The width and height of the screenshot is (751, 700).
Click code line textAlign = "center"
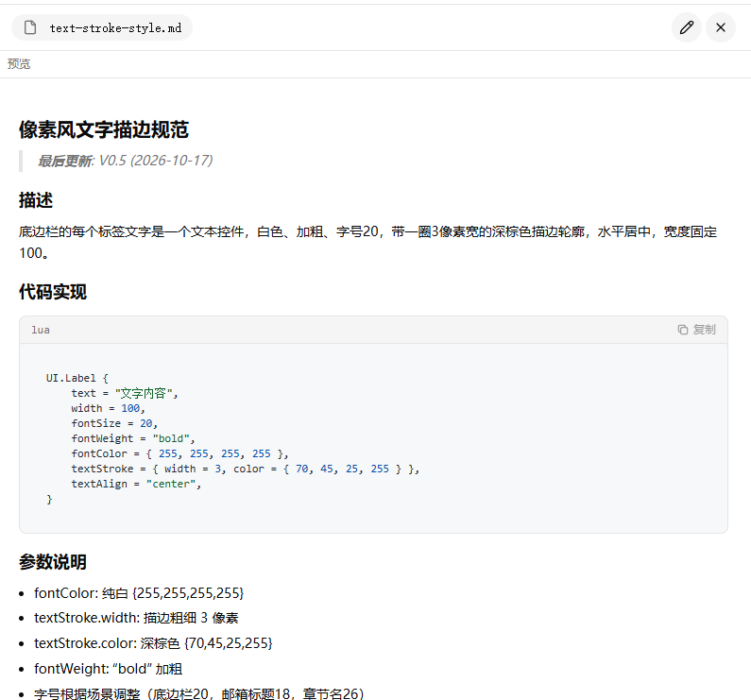click(136, 484)
